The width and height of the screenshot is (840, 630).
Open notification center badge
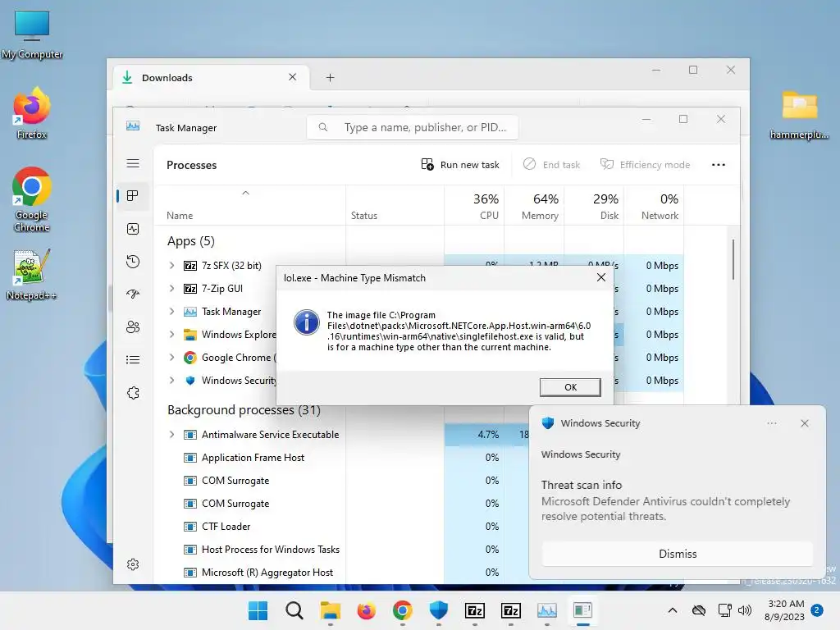tap(817, 609)
